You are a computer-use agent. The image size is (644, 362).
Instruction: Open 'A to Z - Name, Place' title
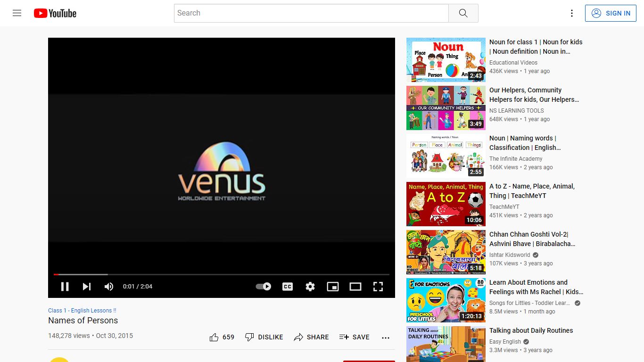click(532, 191)
